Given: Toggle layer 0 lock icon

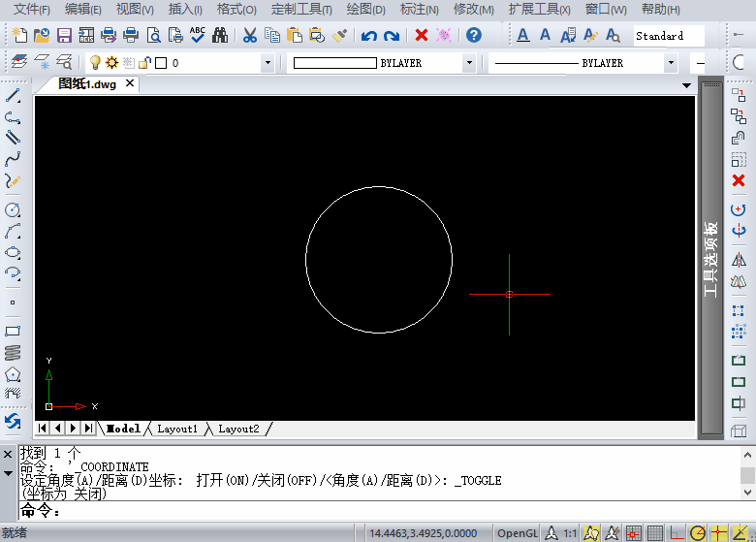Looking at the screenshot, I should click(144, 63).
